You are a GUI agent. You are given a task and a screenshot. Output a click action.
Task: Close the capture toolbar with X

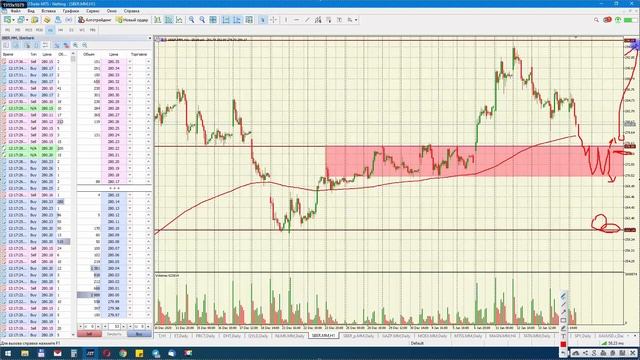tap(633, 353)
